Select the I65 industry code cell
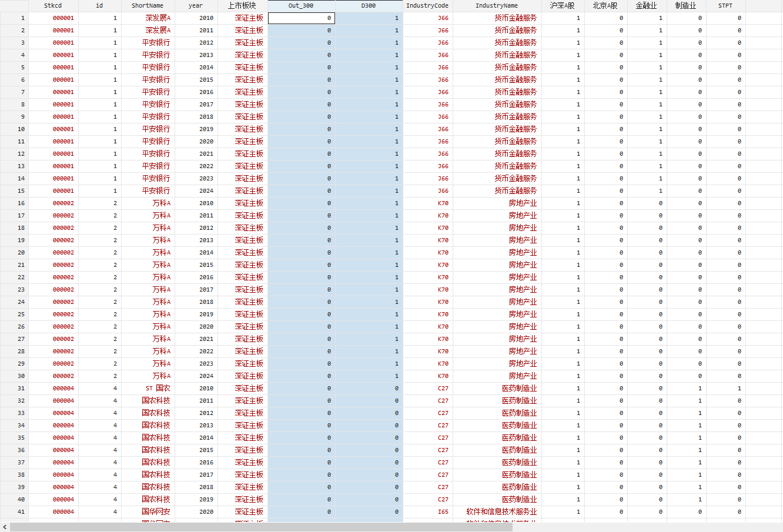 (x=443, y=512)
